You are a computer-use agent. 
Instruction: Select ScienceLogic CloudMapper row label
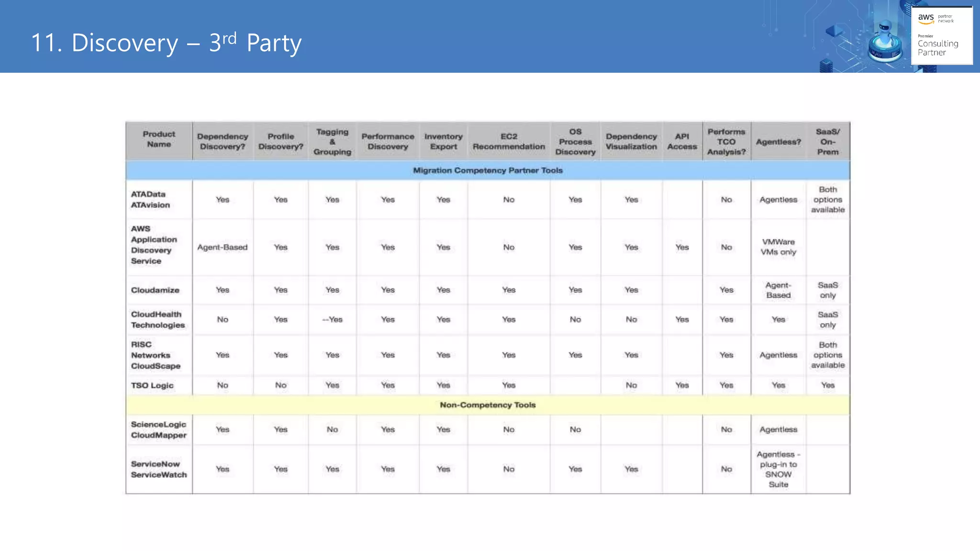coord(158,430)
